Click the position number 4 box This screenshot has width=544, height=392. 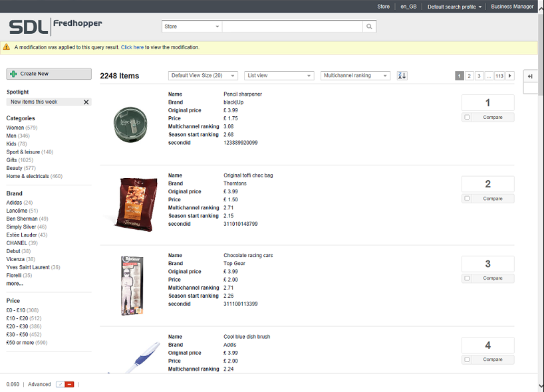tap(487, 345)
